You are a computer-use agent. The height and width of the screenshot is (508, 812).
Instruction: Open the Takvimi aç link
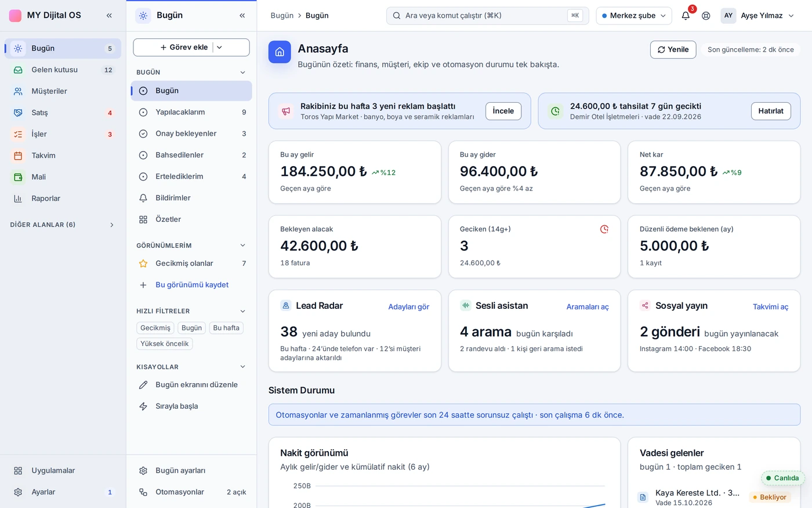coord(771,307)
